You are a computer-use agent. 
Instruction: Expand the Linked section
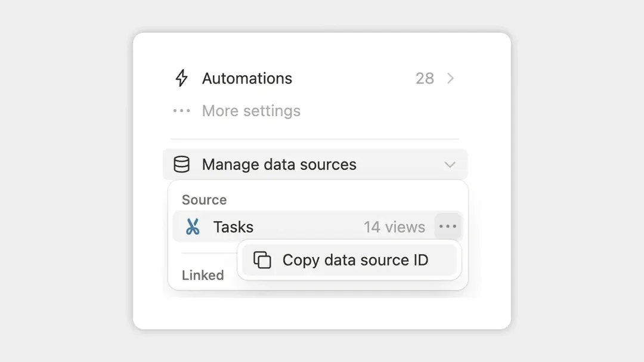pos(203,275)
